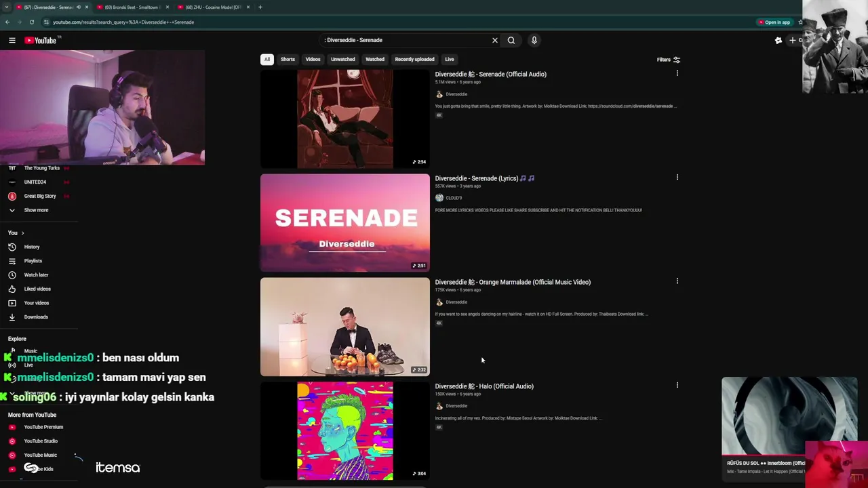
Task: Open the search Filters control
Action: click(x=669, y=60)
